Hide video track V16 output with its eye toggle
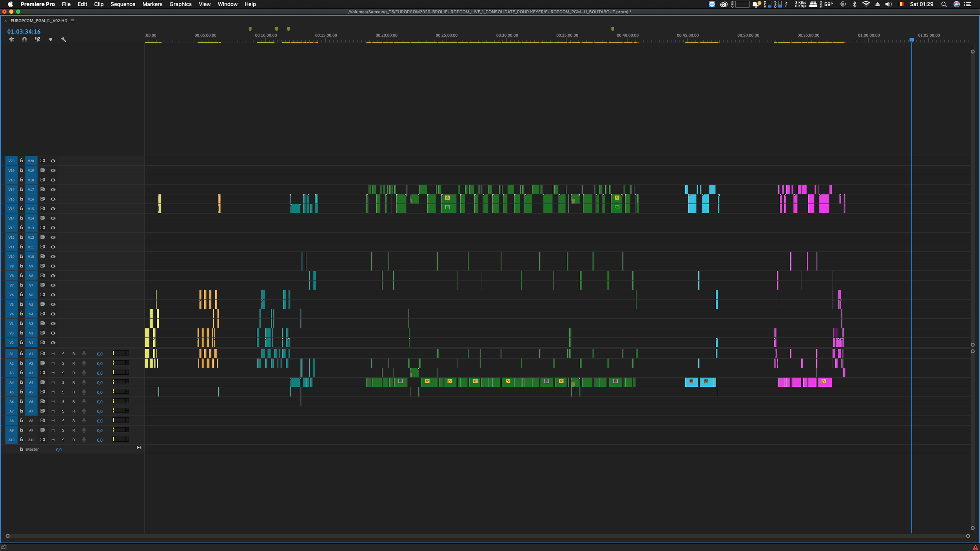Screen dimensions: 980x551 [53, 199]
